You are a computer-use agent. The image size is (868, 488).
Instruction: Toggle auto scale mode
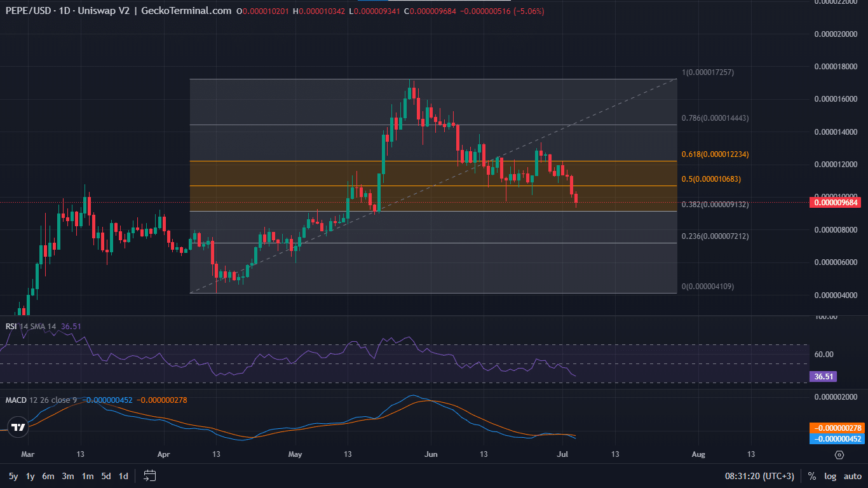tap(853, 476)
